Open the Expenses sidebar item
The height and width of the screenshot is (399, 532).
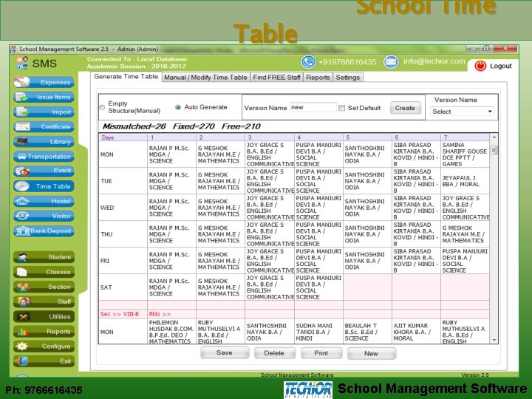tap(44, 82)
